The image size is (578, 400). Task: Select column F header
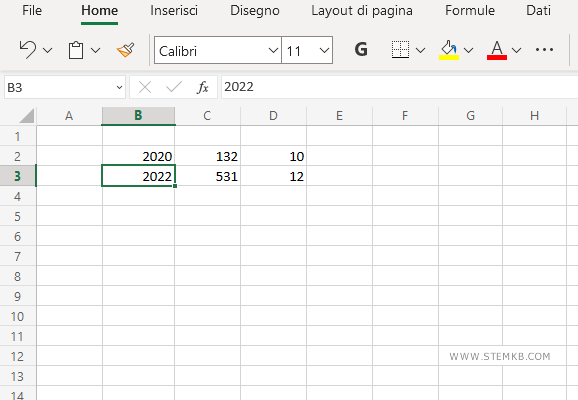(x=405, y=116)
